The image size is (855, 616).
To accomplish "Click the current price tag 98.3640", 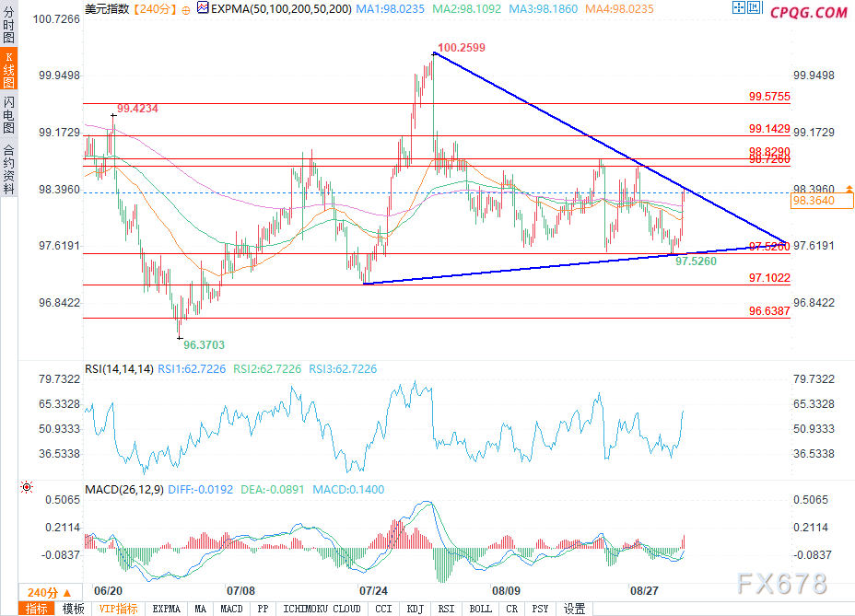I will tap(812, 200).
